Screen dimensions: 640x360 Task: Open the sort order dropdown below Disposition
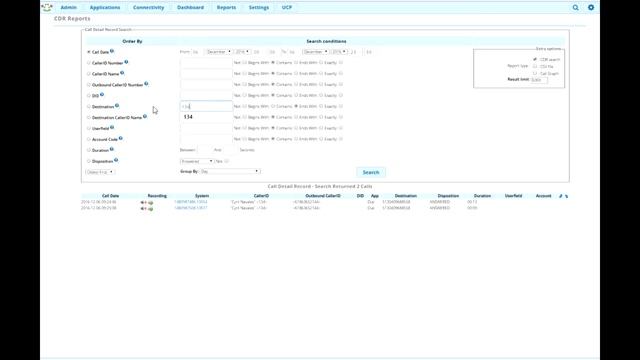click(x=100, y=172)
